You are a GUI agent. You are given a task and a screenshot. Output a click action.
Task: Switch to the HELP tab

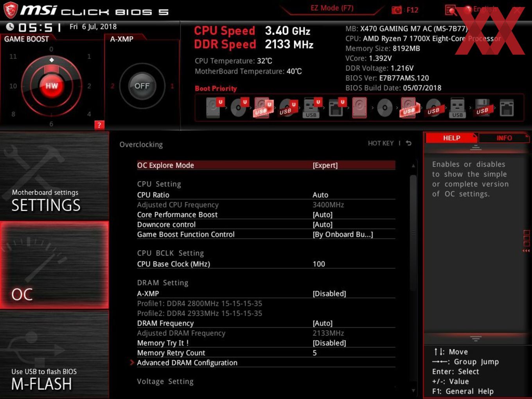click(x=451, y=138)
